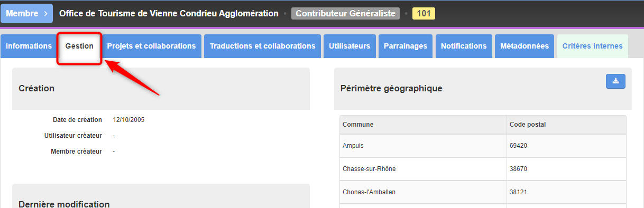Open the Traductions et collaborations tab
The image size is (644, 208).
262,46
